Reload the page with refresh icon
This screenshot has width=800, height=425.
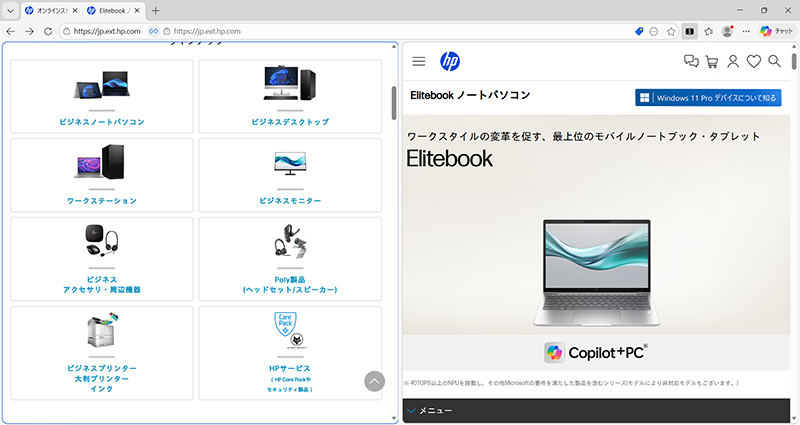pyautogui.click(x=48, y=31)
